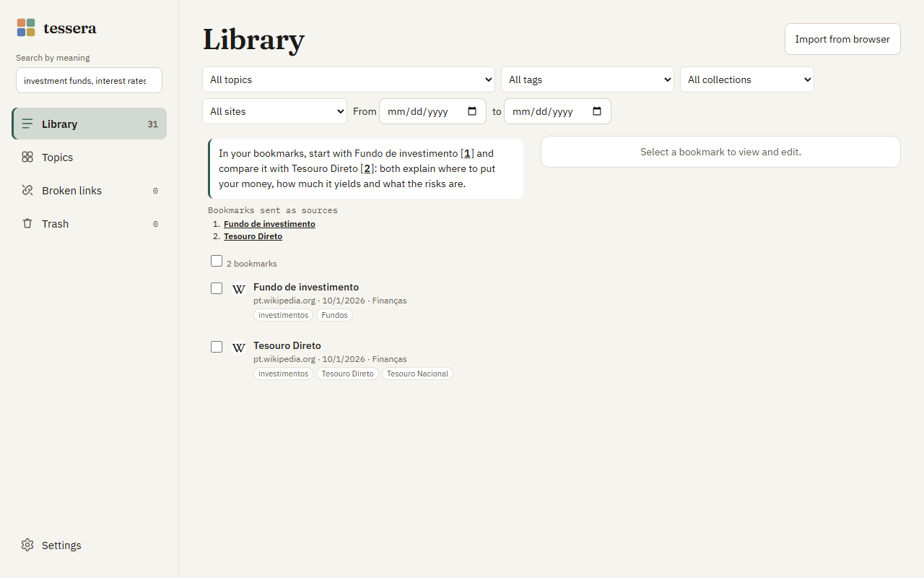The height and width of the screenshot is (578, 924).
Task: Open the All tags dropdown
Action: [x=588, y=79]
